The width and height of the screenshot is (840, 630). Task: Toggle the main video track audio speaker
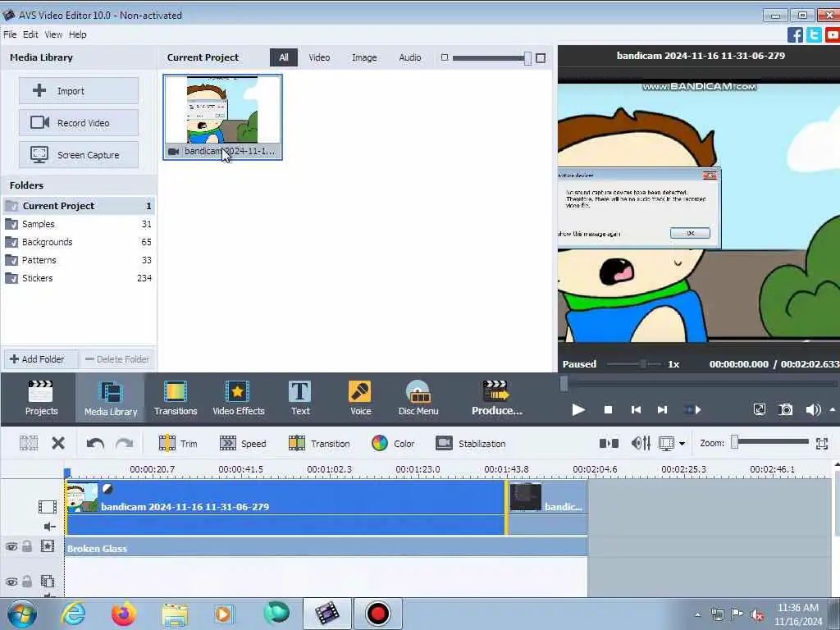coord(49,527)
